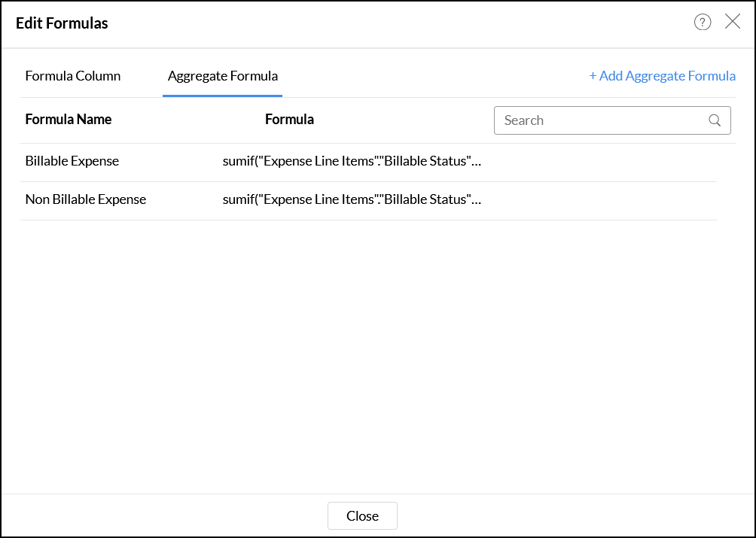Image resolution: width=756 pixels, height=538 pixels.
Task: Click the magnifier icon in search box
Action: tap(715, 120)
